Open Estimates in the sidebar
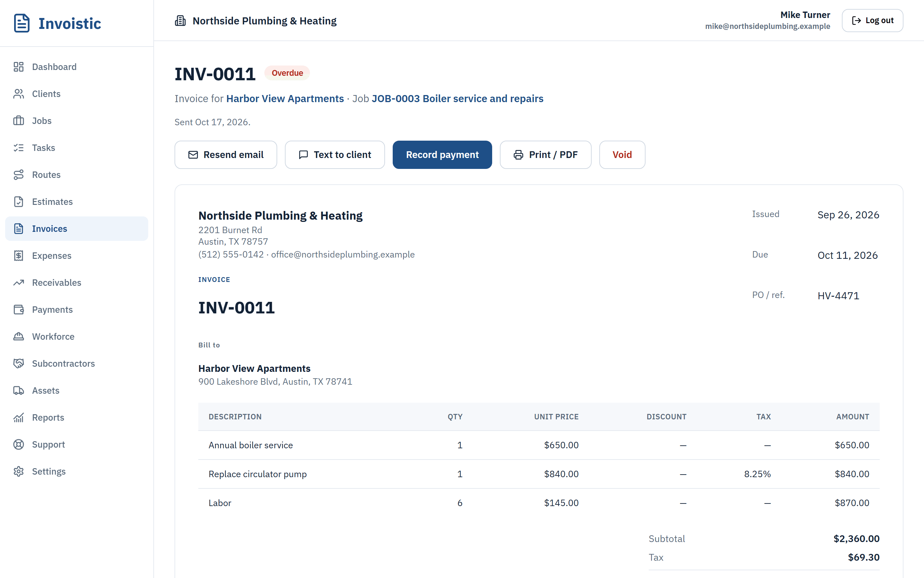924x578 pixels. [77, 201]
